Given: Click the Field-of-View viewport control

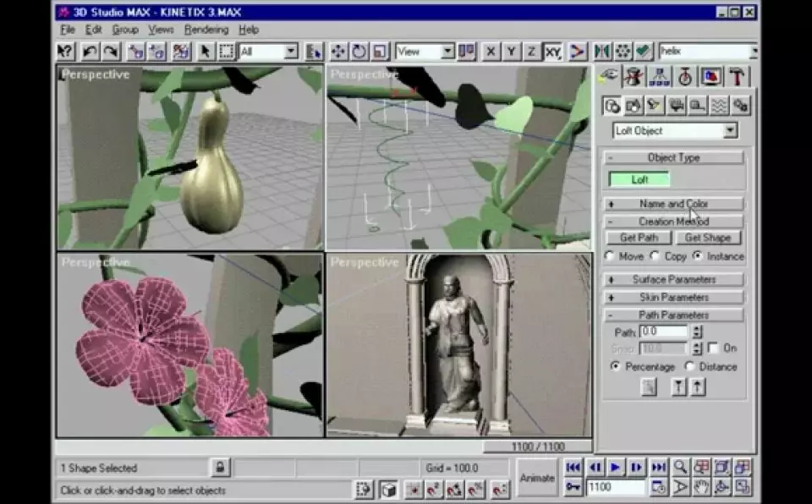Looking at the screenshot, I should [680, 487].
